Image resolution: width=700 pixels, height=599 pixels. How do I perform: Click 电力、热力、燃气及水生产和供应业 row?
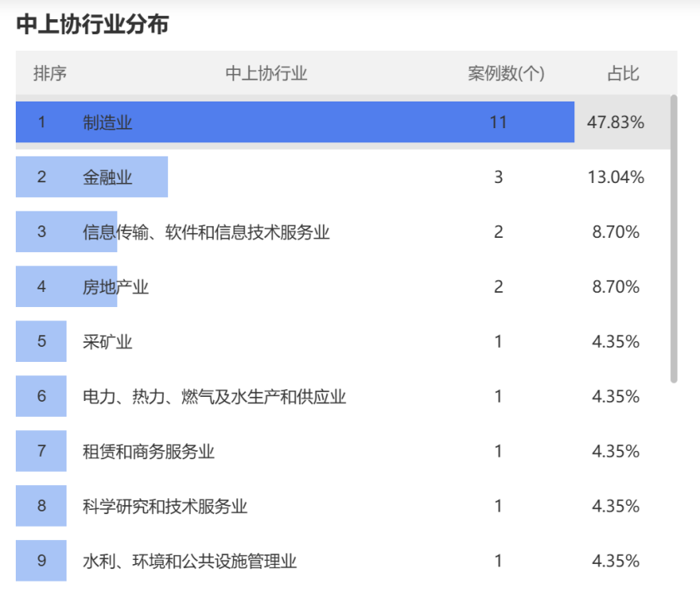click(343, 396)
